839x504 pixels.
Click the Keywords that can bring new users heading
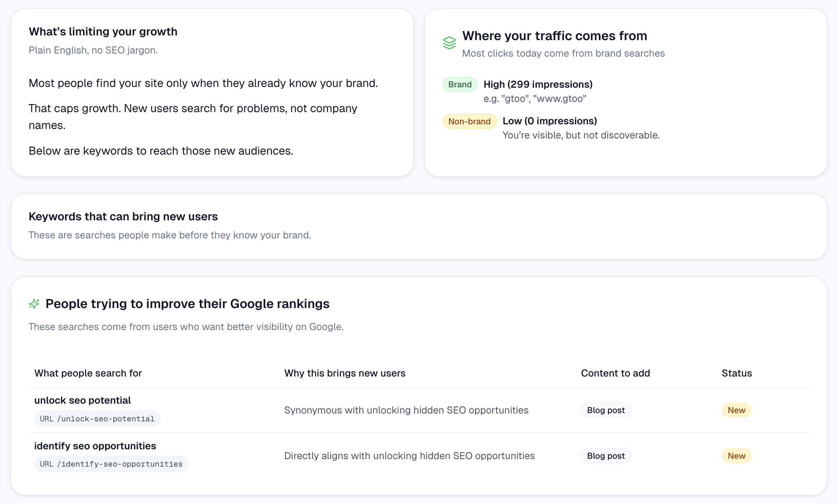point(123,217)
